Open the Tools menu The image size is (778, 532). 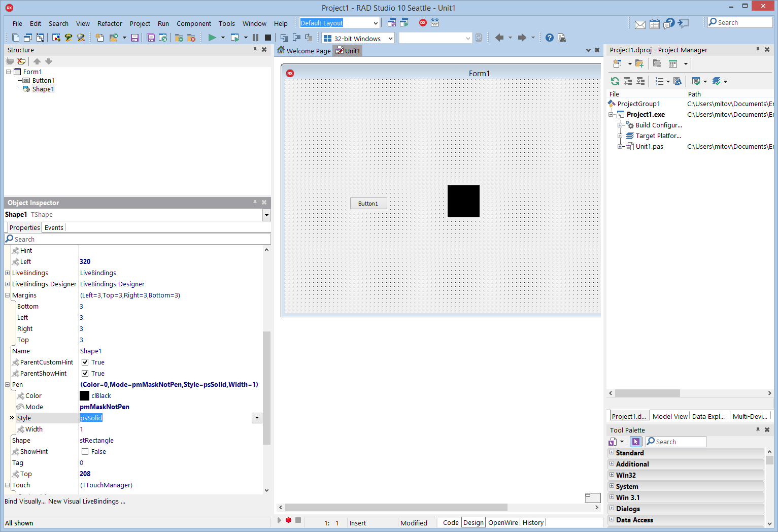(227, 23)
